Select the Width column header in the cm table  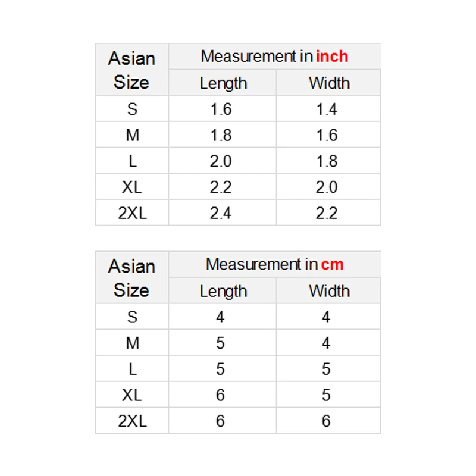pyautogui.click(x=329, y=291)
